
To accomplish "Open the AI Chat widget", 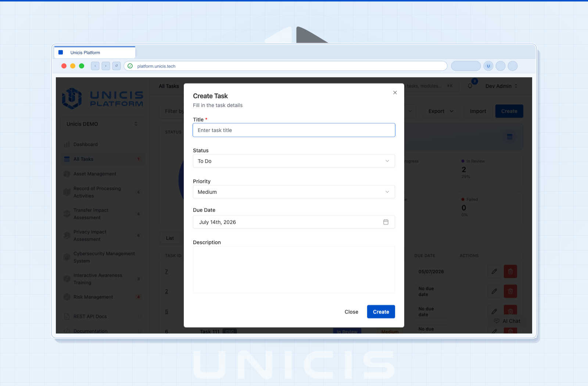I will click(508, 321).
